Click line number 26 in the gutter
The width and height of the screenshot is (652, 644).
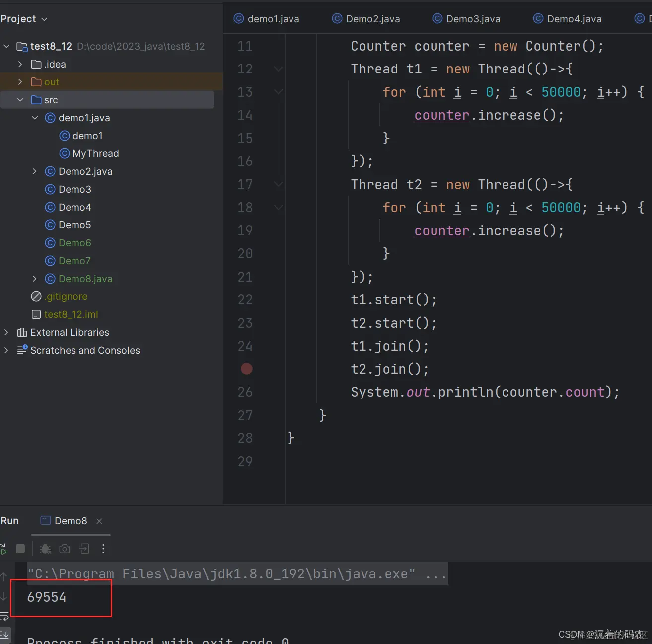(x=245, y=392)
